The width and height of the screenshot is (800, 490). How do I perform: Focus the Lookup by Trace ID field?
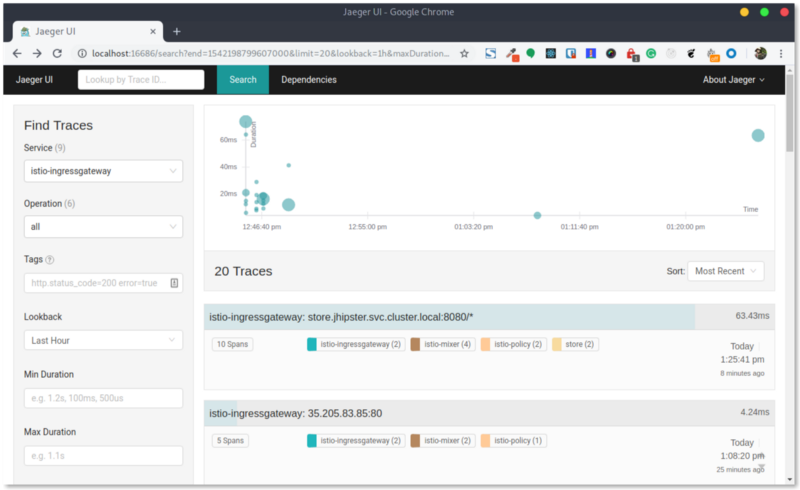141,80
